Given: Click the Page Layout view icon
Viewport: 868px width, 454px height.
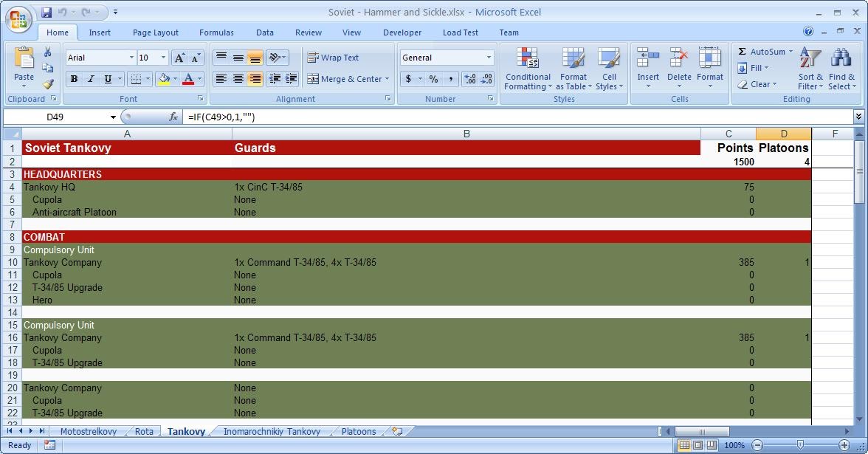Looking at the screenshot, I should [x=697, y=445].
